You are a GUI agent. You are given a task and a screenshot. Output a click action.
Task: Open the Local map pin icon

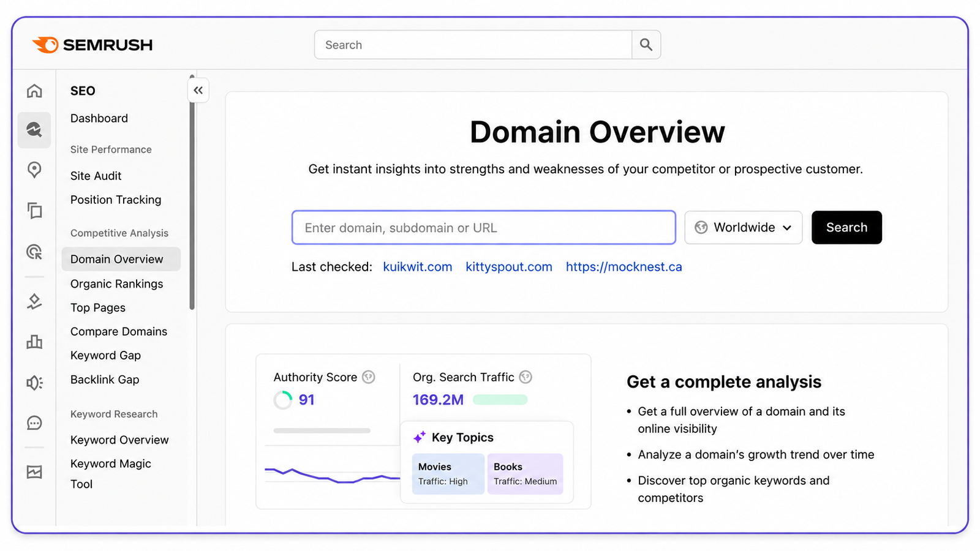[34, 170]
